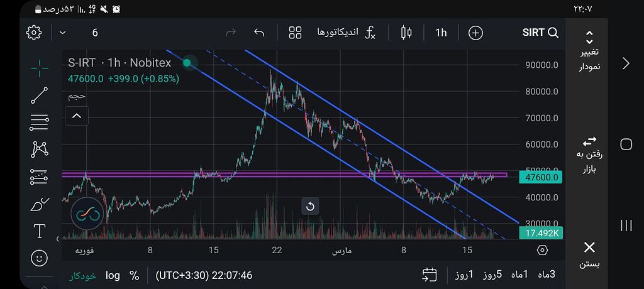Open the candlestick chart style picker

(x=406, y=33)
